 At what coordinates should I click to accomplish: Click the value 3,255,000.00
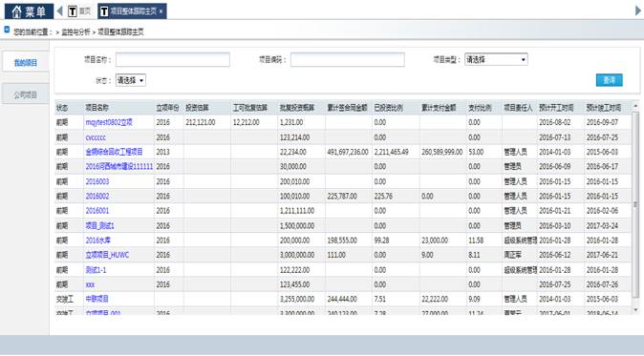click(297, 299)
